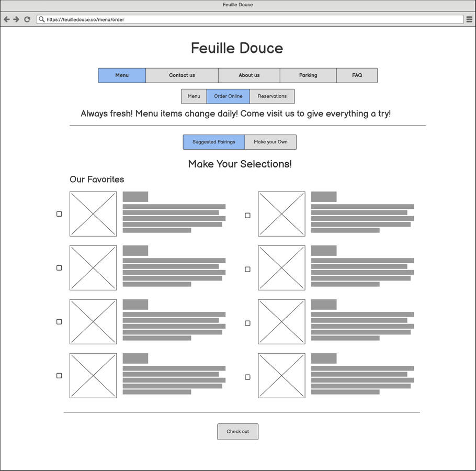
Task: Open the browser hamburger menu
Action: (x=469, y=19)
